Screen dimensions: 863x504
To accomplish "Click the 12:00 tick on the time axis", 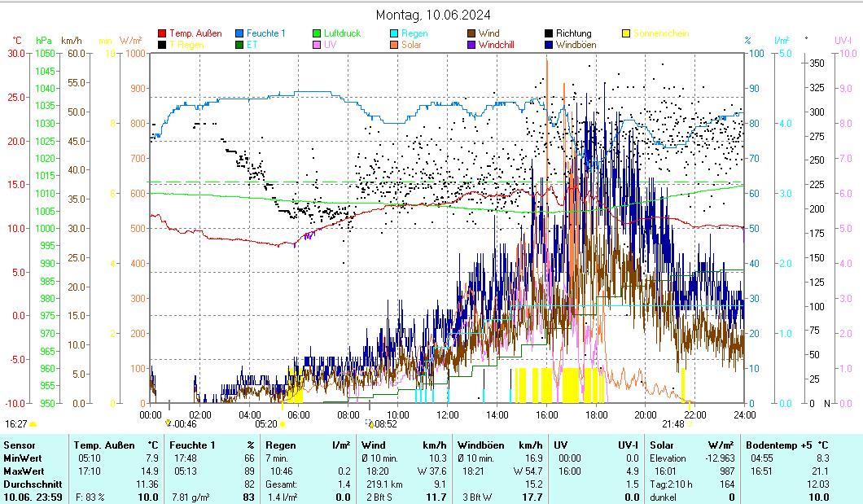I will point(447,414).
